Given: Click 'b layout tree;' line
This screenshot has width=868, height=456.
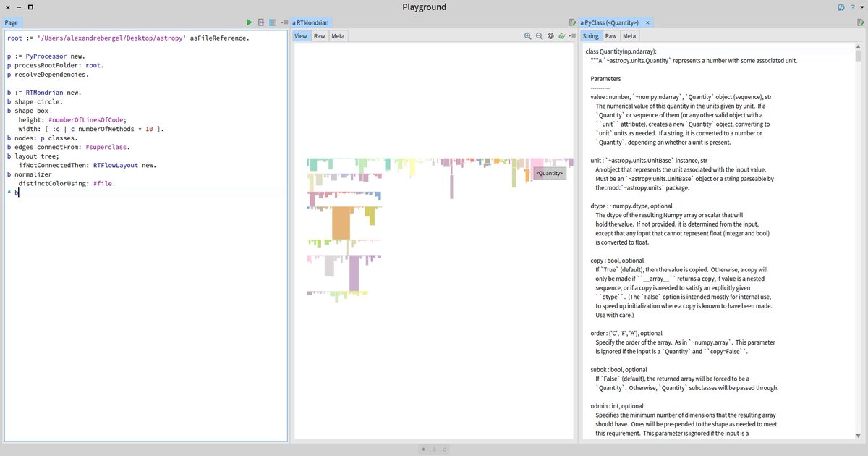Looking at the screenshot, I should point(33,156).
